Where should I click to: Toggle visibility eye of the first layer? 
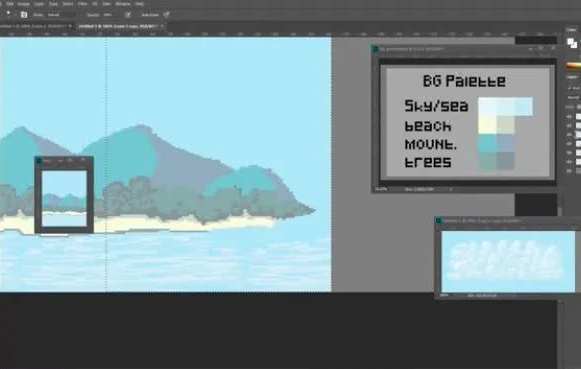point(570,116)
